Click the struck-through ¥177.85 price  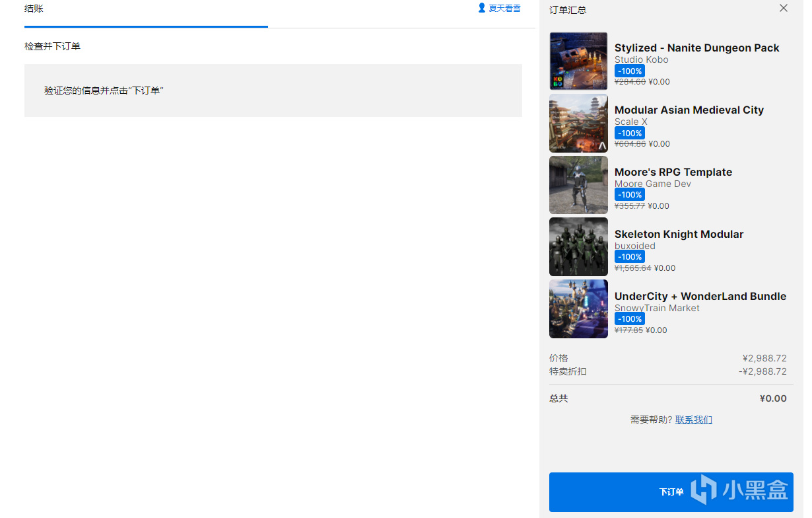628,330
